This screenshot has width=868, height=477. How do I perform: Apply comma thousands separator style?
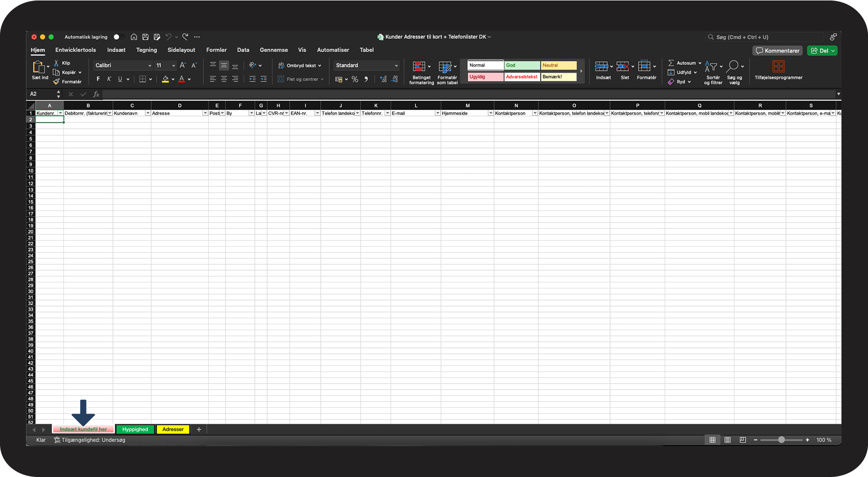pyautogui.click(x=366, y=79)
